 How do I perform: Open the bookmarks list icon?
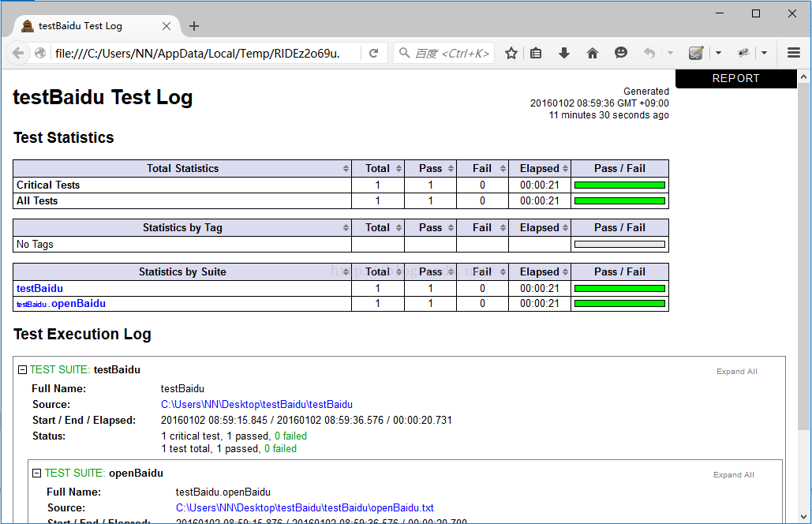point(536,53)
